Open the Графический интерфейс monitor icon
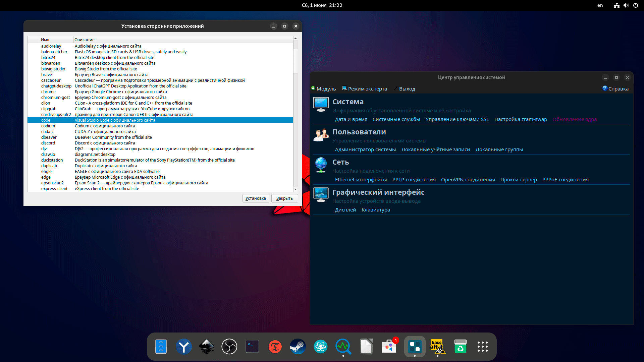 pos(321,195)
